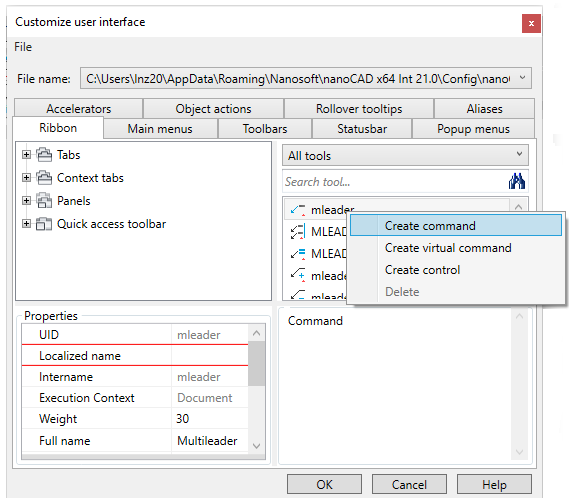Image resolution: width=571 pixels, height=498 pixels.
Task: Choose Create virtual command menu entry
Action: [x=456, y=248]
